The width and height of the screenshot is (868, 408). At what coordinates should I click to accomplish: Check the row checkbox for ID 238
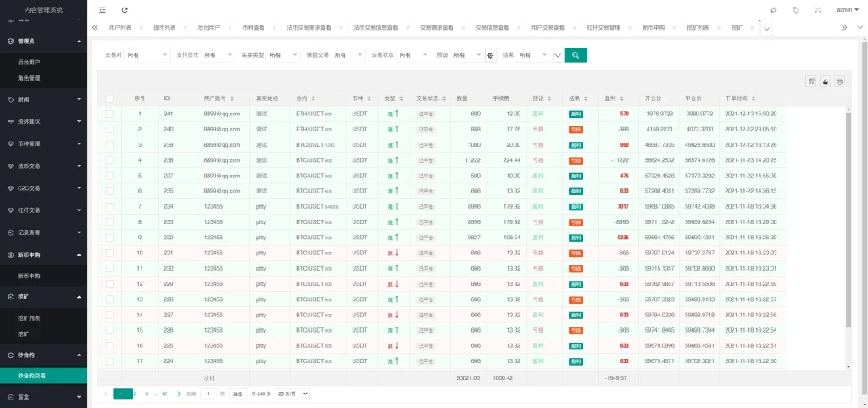[x=109, y=159]
